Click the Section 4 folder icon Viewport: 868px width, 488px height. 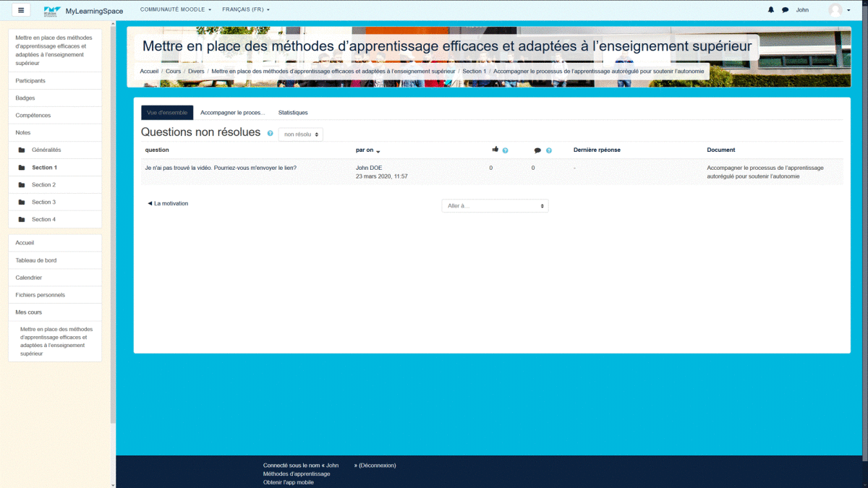[22, 220]
